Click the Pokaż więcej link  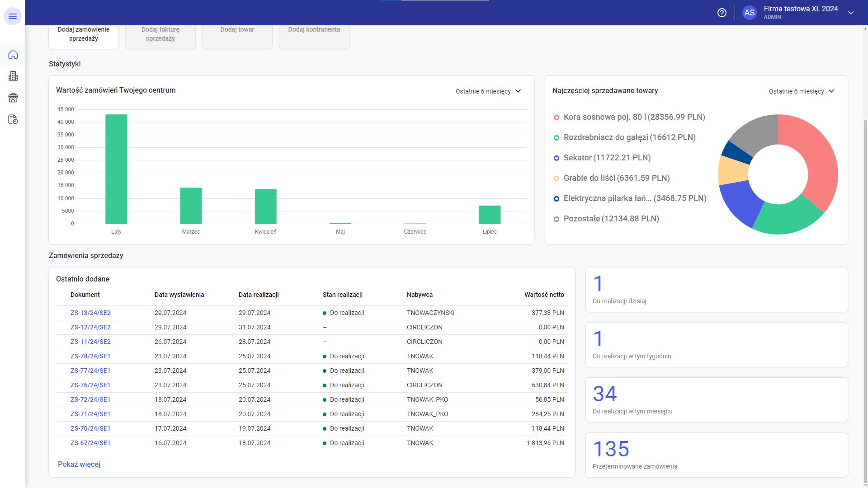pyautogui.click(x=79, y=464)
